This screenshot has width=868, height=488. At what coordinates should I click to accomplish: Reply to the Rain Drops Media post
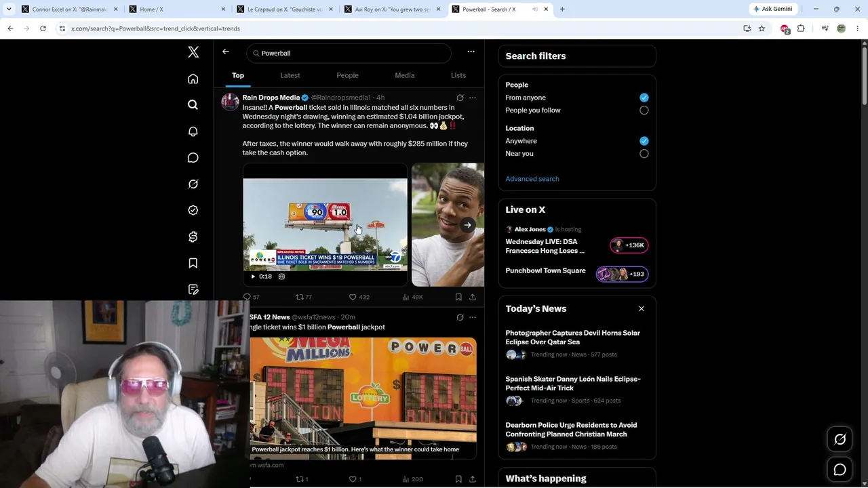pyautogui.click(x=247, y=297)
